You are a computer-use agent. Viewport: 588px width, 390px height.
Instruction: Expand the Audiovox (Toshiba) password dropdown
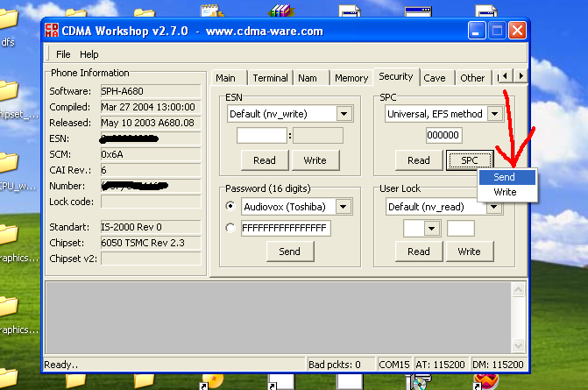click(344, 207)
